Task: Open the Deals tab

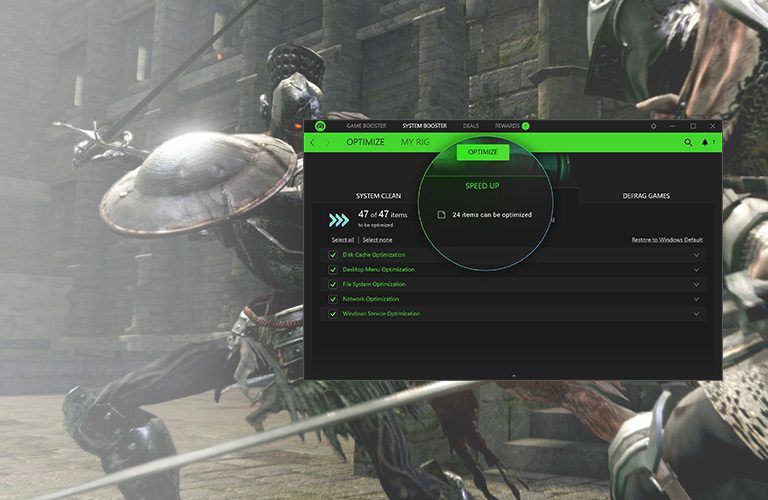Action: pos(471,126)
